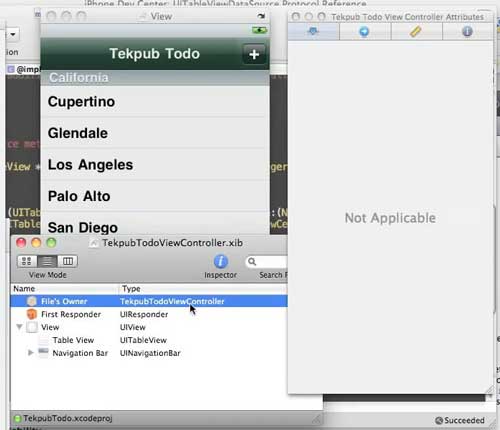Click the UITableView type cell
Image resolution: width=500 pixels, height=430 pixels.
point(143,340)
